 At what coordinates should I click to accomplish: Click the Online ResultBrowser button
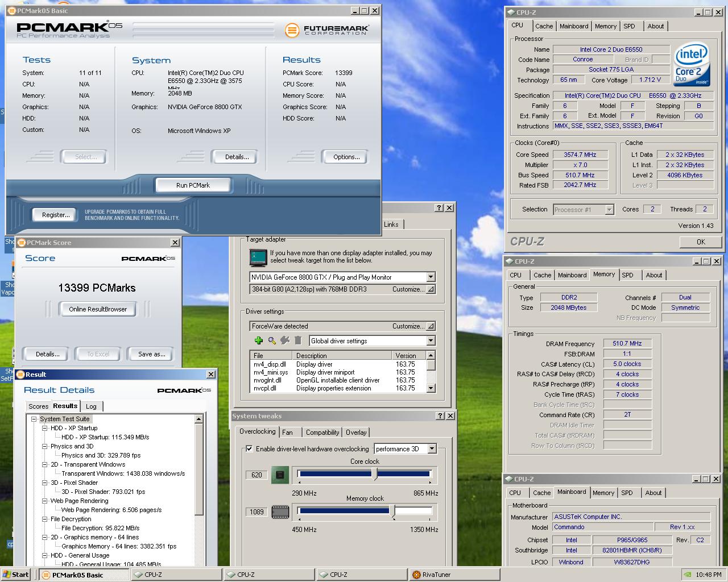[98, 309]
